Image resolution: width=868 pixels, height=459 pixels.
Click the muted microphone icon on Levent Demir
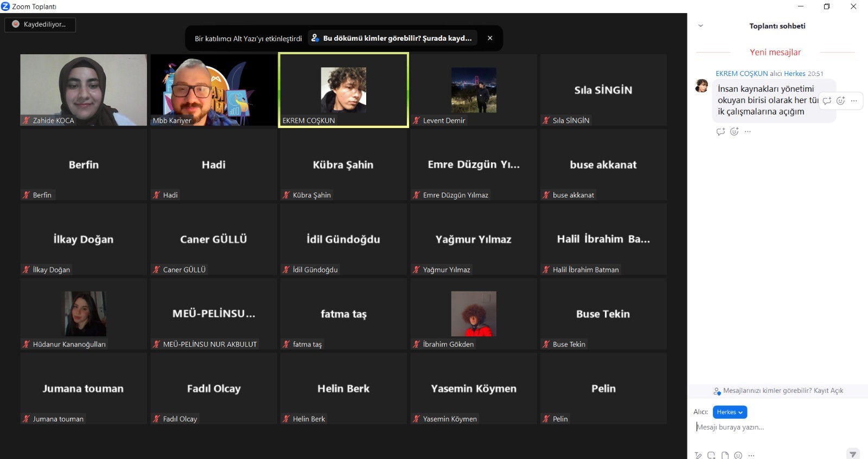[x=417, y=120]
